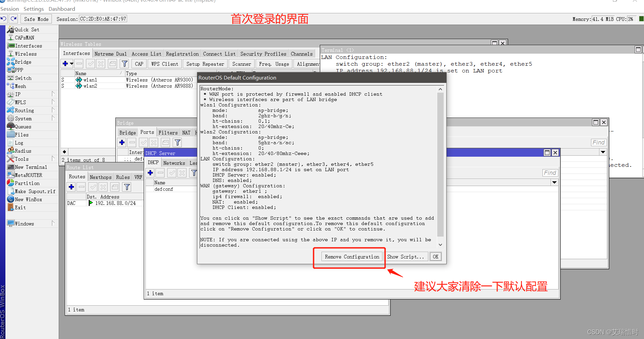This screenshot has height=339, width=644.
Task: Click filter icon in Route List toolbar
Action: [x=127, y=187]
